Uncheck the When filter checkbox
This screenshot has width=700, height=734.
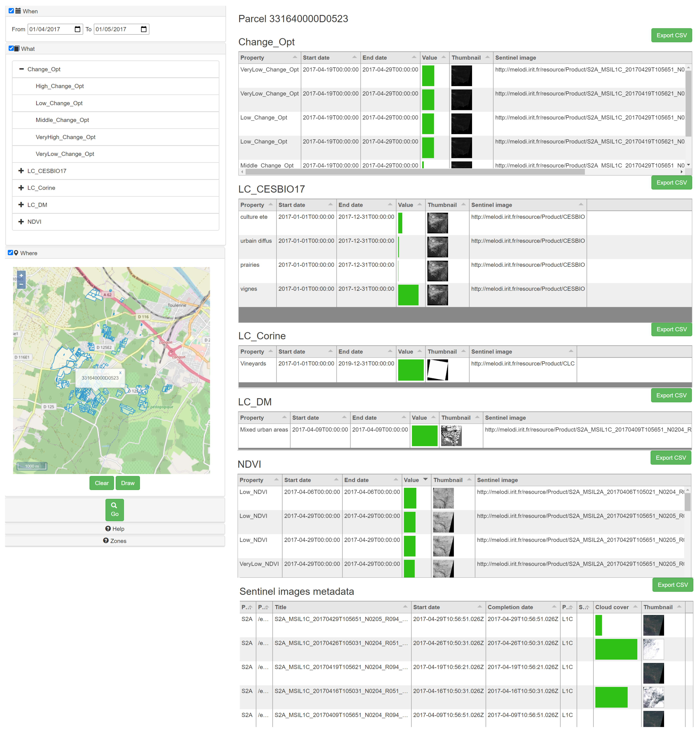11,11
